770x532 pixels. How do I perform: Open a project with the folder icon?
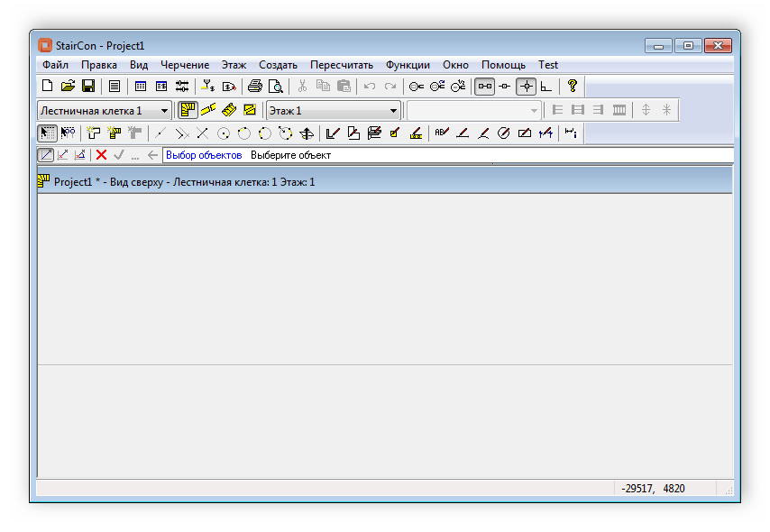(x=68, y=87)
